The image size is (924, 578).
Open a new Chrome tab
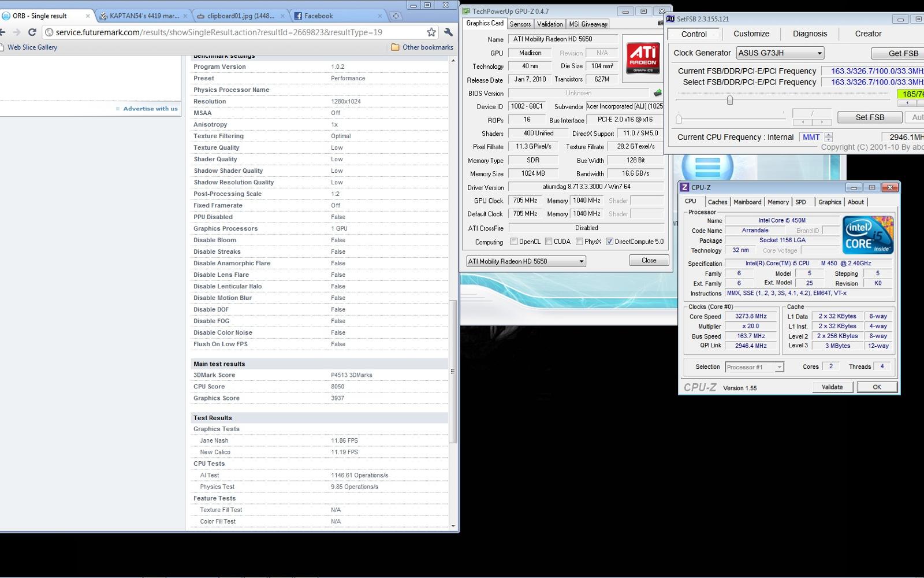pyautogui.click(x=396, y=16)
